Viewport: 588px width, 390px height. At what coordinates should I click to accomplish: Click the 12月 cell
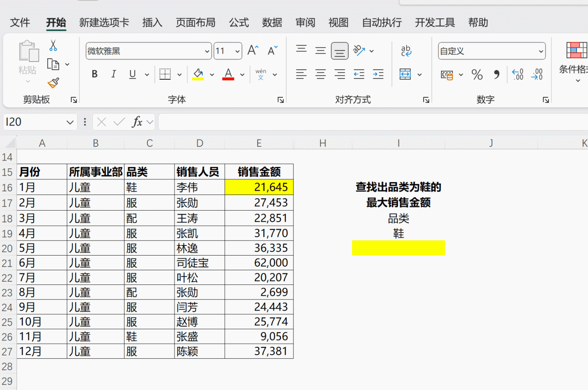42,351
